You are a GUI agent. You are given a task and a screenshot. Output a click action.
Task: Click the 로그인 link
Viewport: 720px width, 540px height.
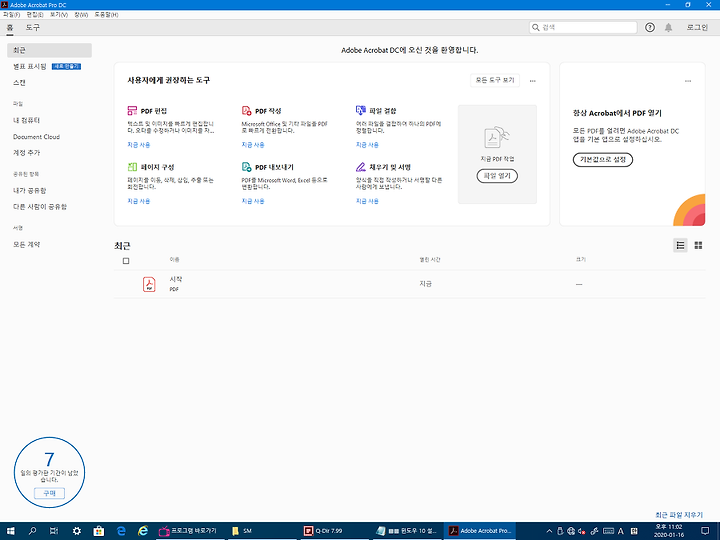(x=697, y=28)
